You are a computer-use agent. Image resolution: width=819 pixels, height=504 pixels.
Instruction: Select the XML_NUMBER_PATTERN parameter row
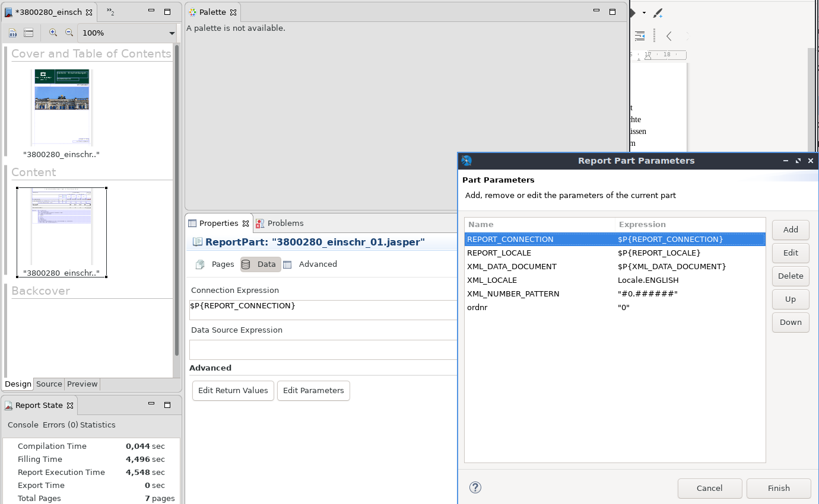[x=615, y=294]
